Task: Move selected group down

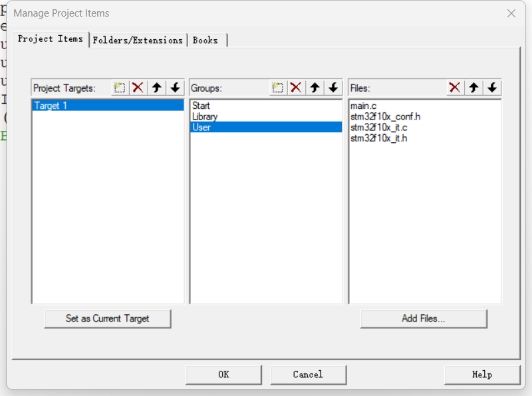Action: [x=333, y=88]
